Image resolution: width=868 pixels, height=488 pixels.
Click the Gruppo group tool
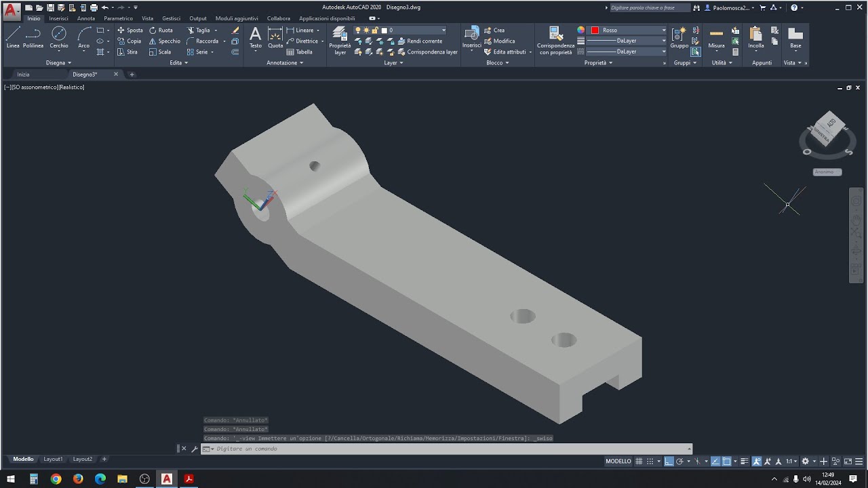(x=679, y=38)
